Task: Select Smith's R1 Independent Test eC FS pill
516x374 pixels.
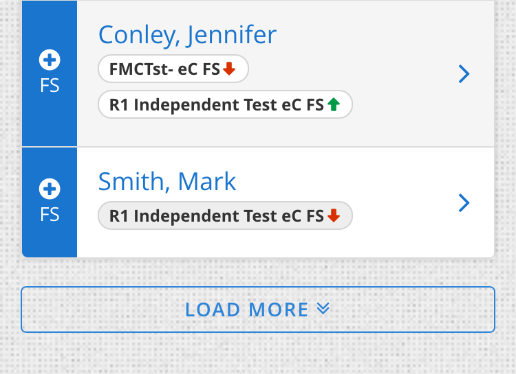Action: coord(225,215)
